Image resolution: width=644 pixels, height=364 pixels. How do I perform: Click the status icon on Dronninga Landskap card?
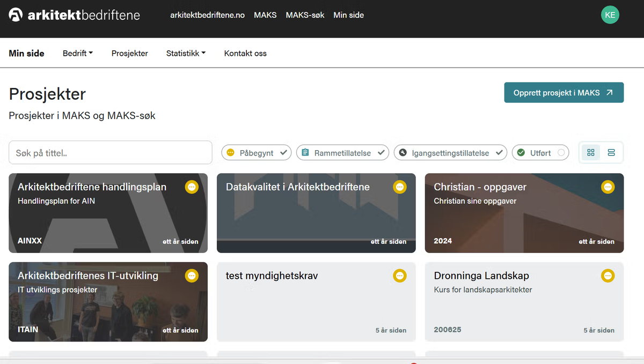coord(608,276)
